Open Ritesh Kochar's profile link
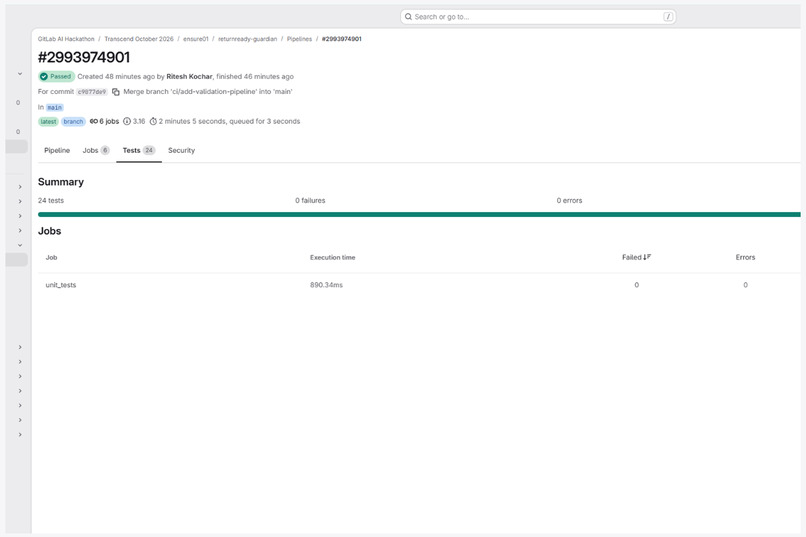 pos(189,77)
